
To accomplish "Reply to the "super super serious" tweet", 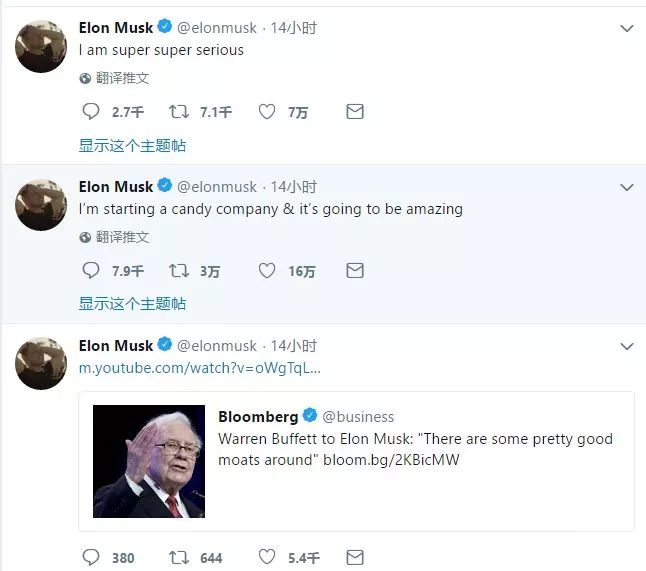I will pyautogui.click(x=90, y=112).
